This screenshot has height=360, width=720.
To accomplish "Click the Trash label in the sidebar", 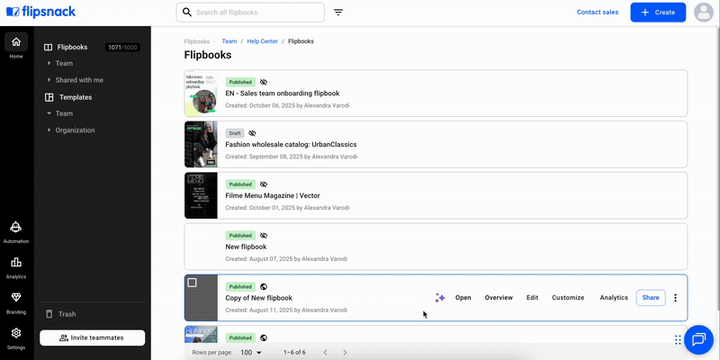I will pos(67,314).
